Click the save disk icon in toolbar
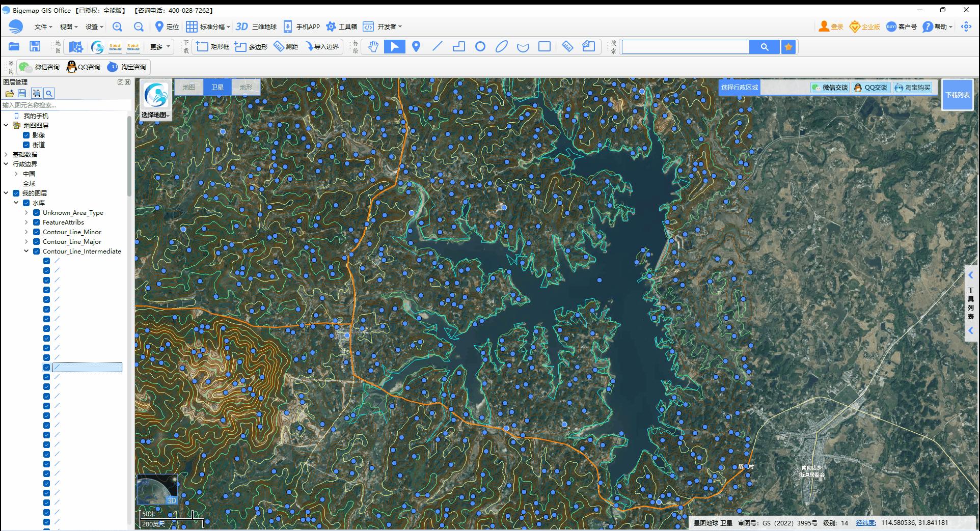Viewport: 980px width, 531px height. click(35, 47)
